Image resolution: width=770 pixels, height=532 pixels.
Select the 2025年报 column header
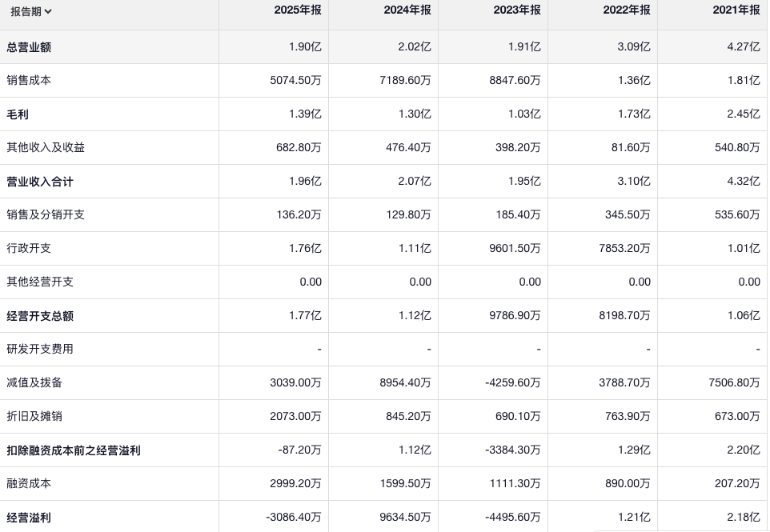297,10
